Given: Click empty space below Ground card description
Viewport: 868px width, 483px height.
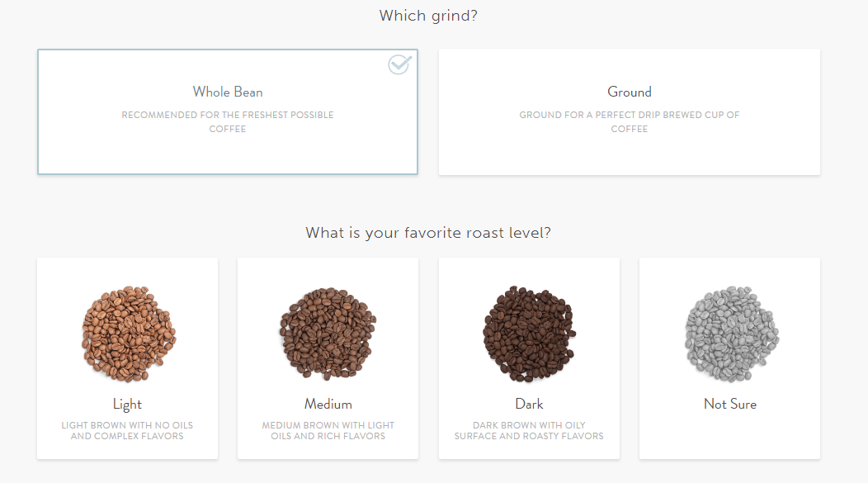Looking at the screenshot, I should coord(630,155).
